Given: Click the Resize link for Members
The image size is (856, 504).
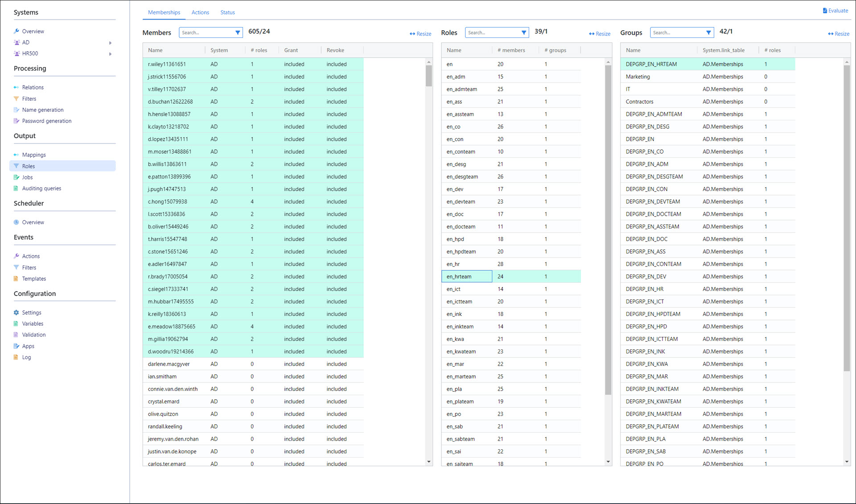Looking at the screenshot, I should [420, 34].
